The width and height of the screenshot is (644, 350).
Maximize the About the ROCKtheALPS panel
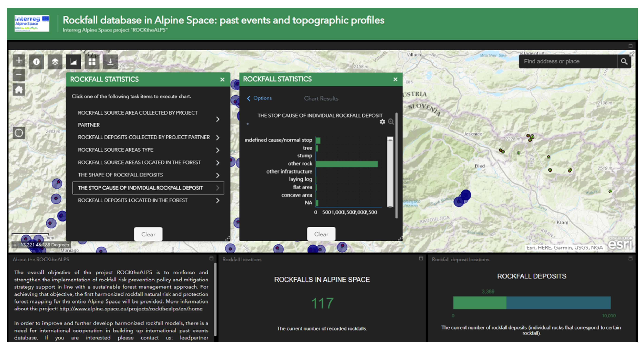click(x=211, y=258)
